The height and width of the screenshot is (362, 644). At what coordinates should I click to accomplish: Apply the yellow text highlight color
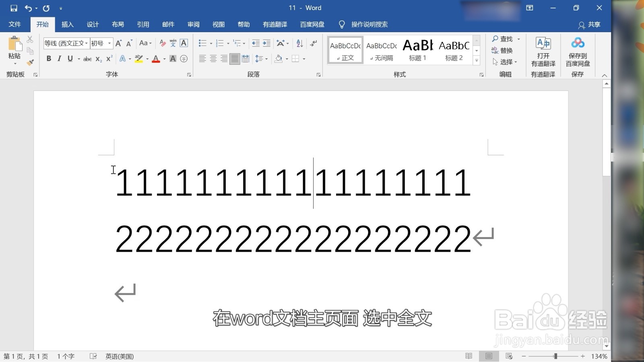139,59
